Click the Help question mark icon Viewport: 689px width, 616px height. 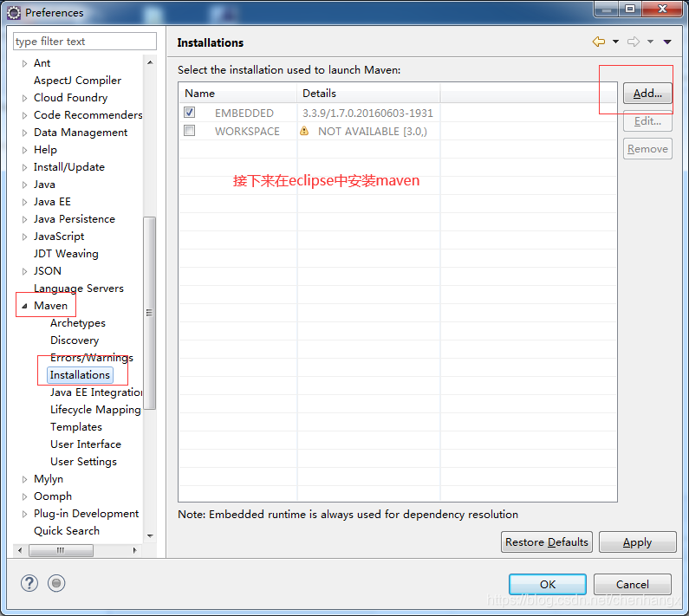[29, 583]
